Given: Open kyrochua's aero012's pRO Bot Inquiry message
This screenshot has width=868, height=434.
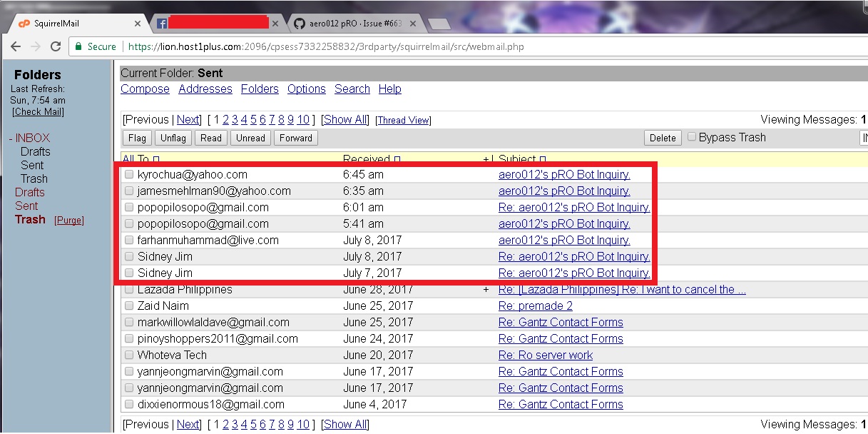Looking at the screenshot, I should [564, 174].
